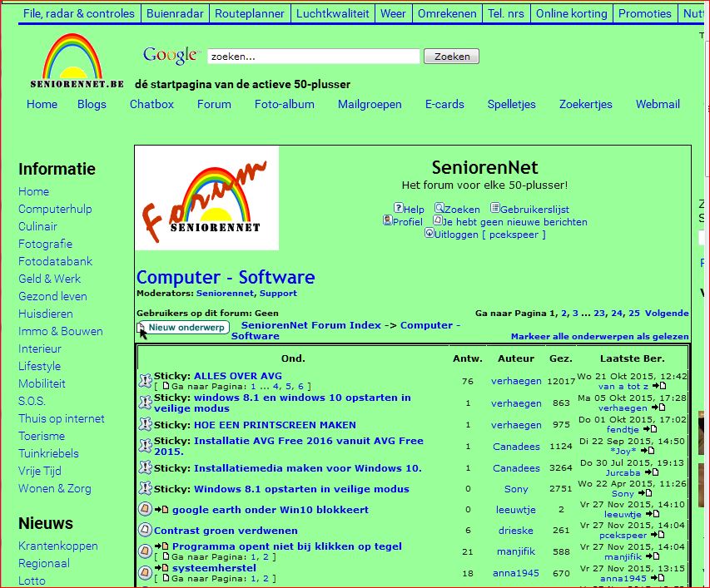Image resolution: width=710 pixels, height=588 pixels.
Task: Click the sticky icon beside ALLES OVER AVG
Action: (145, 381)
